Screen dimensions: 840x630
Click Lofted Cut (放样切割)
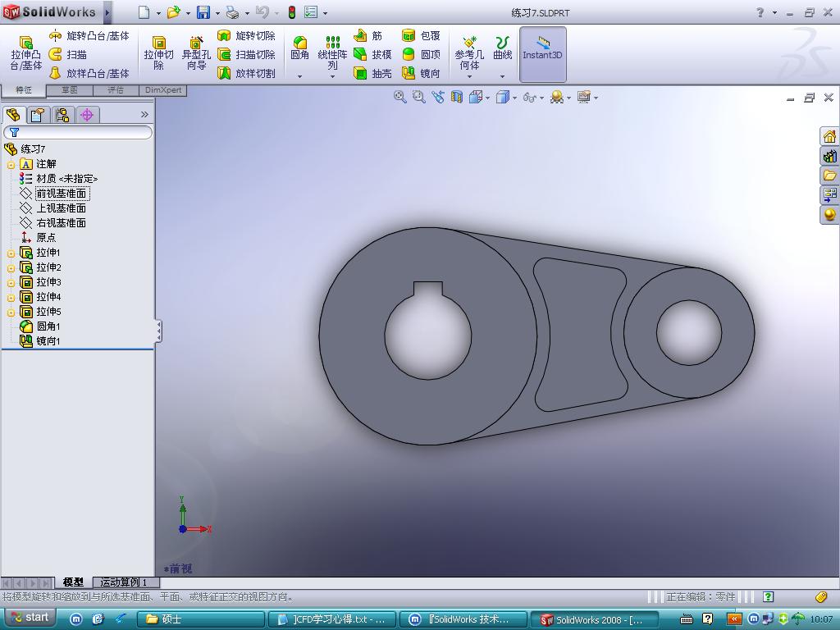click(246, 73)
